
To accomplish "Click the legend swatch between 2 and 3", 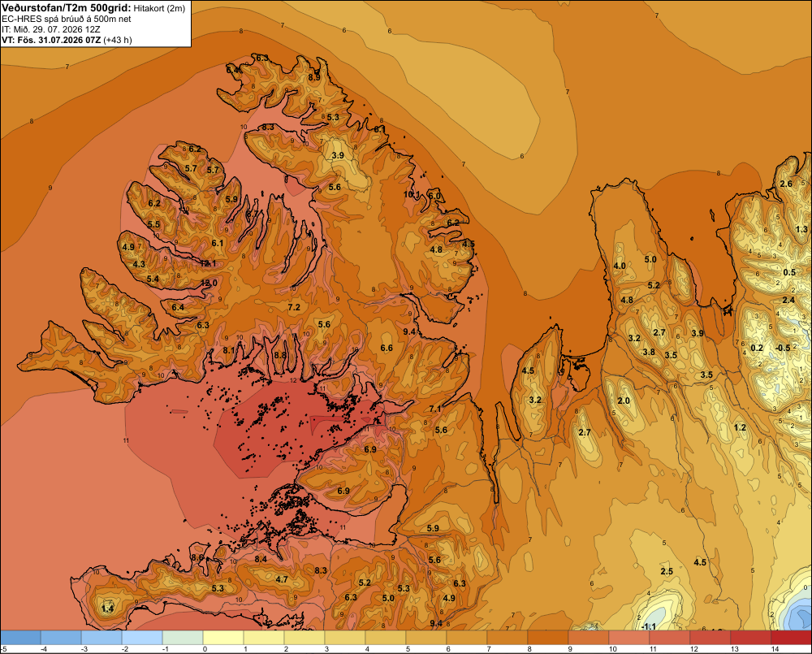I will click(x=304, y=637).
